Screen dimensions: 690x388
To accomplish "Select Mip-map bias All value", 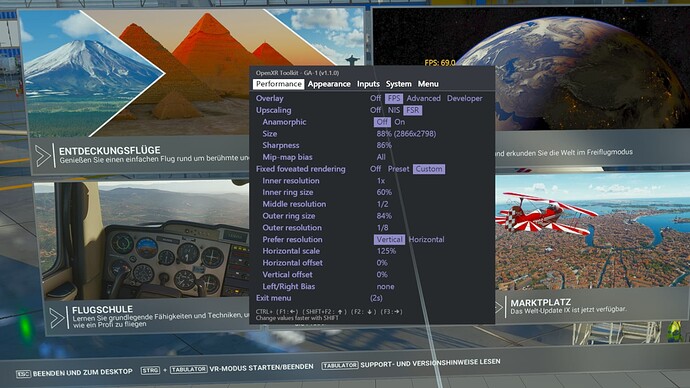I will [x=381, y=157].
